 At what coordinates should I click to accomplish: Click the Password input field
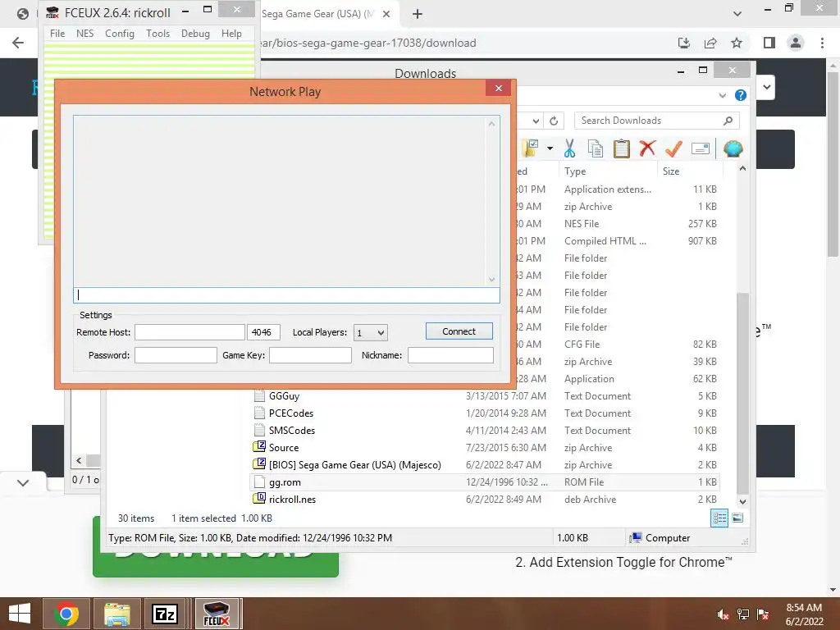point(176,355)
